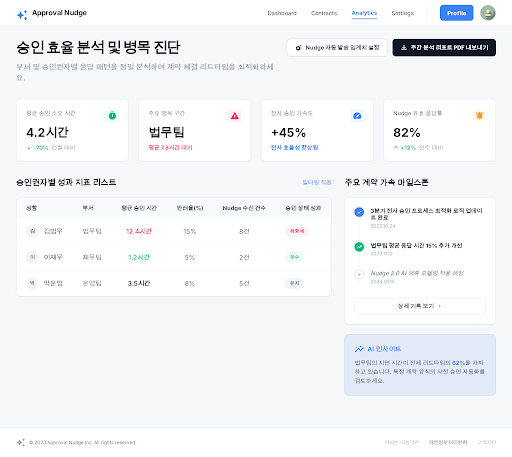Click the last footer link on the right
512x457 pixels.
[486, 442]
